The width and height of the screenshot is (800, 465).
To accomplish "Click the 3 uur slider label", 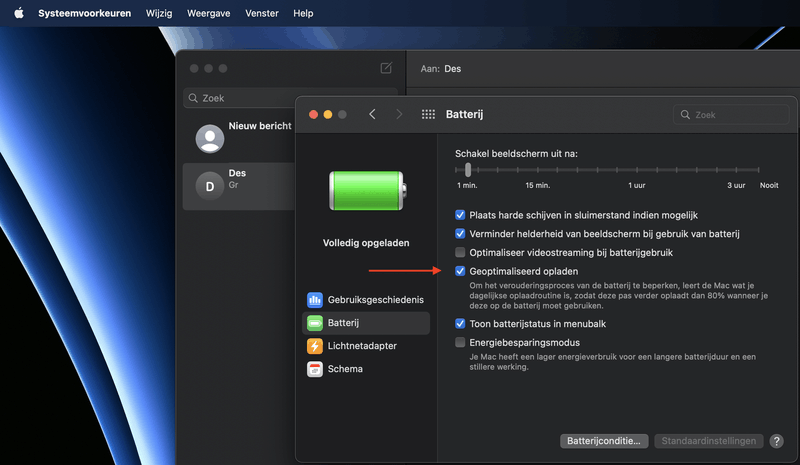I will [x=736, y=185].
